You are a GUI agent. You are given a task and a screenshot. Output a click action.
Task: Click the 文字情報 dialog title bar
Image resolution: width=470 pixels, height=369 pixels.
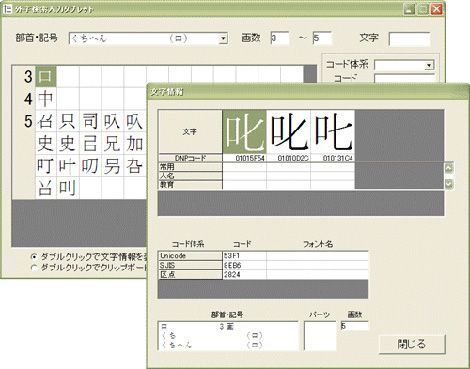(307, 92)
